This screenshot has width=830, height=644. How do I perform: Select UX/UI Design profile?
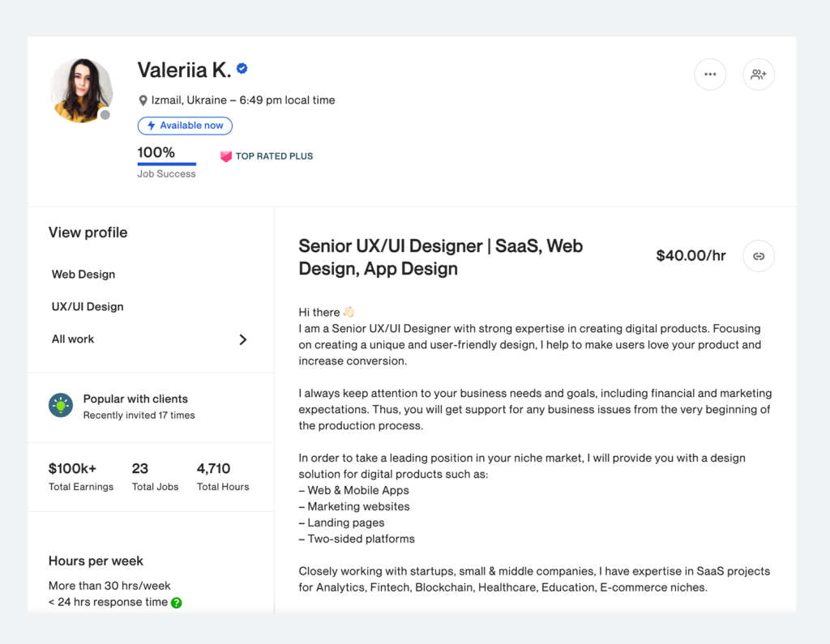[x=88, y=307]
